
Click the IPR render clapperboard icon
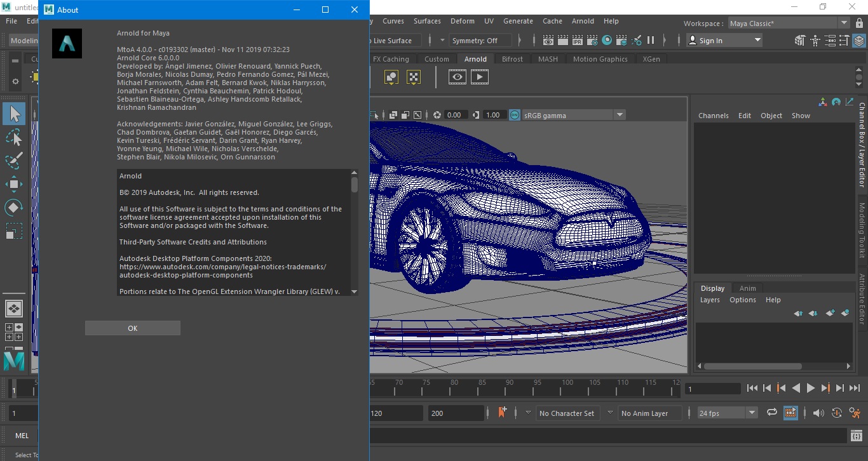578,41
